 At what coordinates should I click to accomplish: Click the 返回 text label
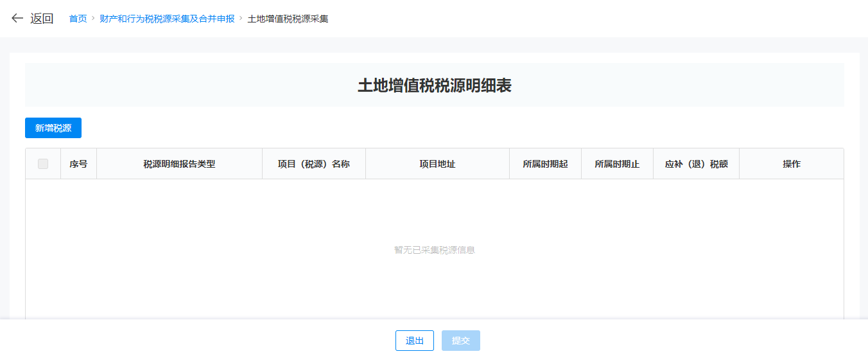(x=42, y=19)
